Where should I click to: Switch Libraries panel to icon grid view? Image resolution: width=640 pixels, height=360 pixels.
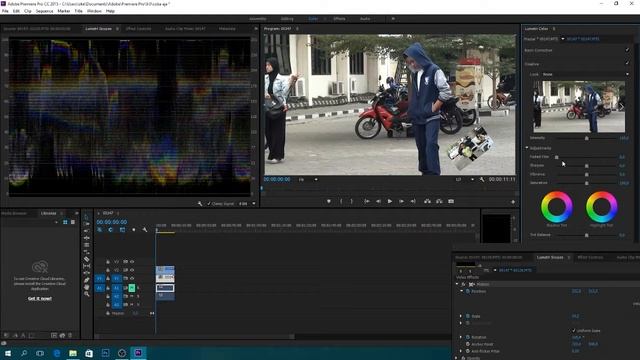(x=65, y=222)
